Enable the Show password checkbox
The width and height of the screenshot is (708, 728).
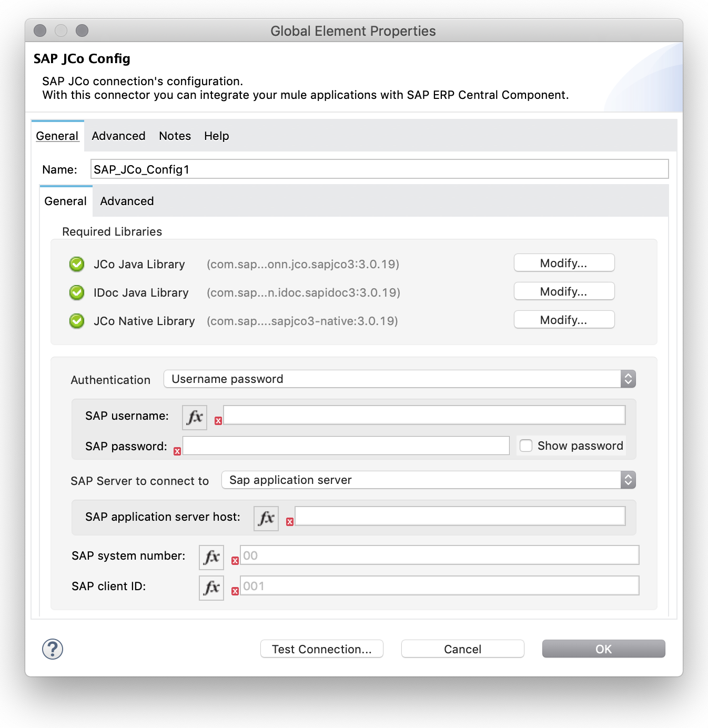pos(526,446)
